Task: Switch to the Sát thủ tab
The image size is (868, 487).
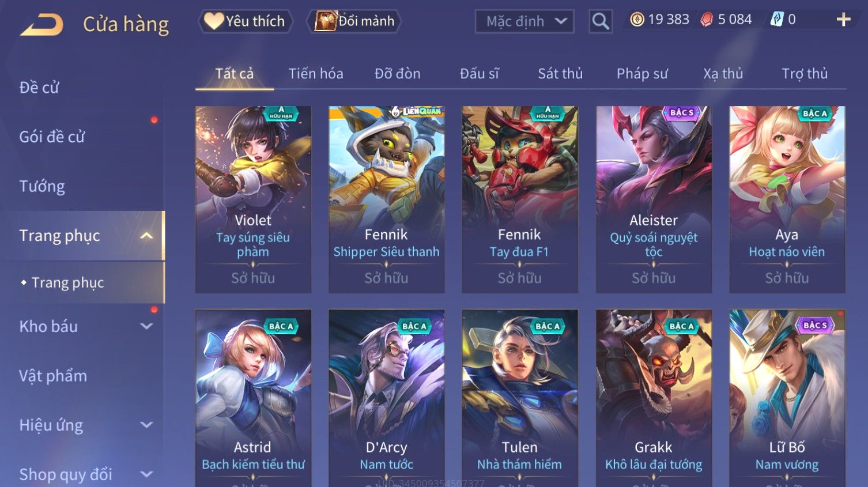Action: tap(560, 74)
